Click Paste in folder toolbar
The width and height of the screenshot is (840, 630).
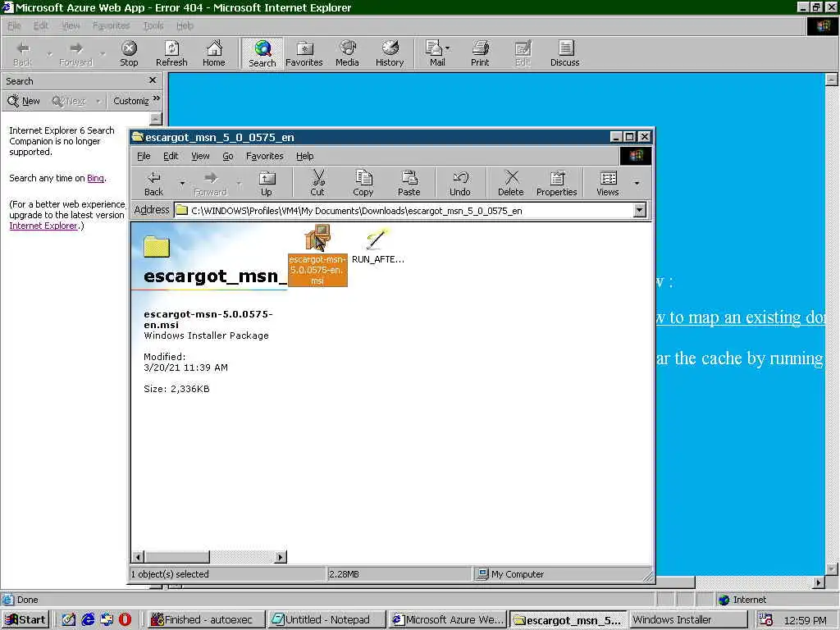pos(409,183)
